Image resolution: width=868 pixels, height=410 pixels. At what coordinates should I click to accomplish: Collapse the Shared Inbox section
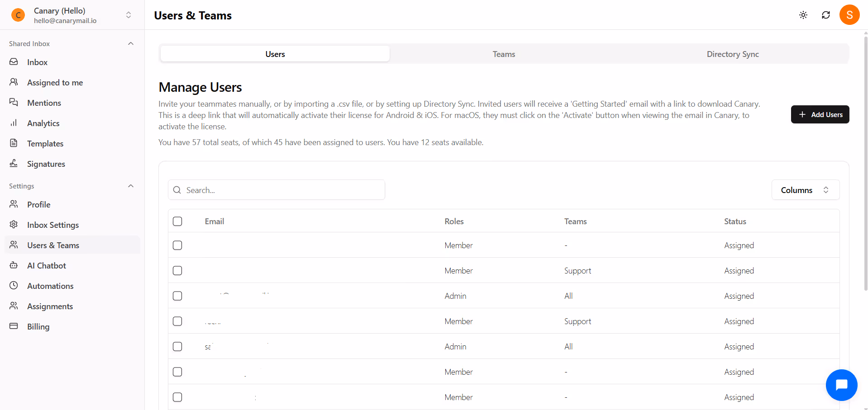tap(131, 43)
